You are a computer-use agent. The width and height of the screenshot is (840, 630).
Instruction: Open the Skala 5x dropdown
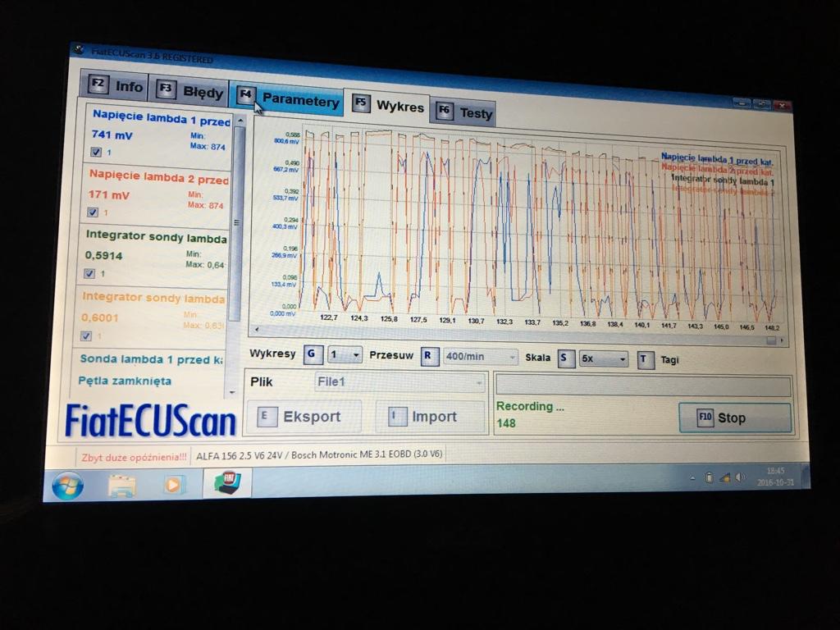(x=603, y=359)
